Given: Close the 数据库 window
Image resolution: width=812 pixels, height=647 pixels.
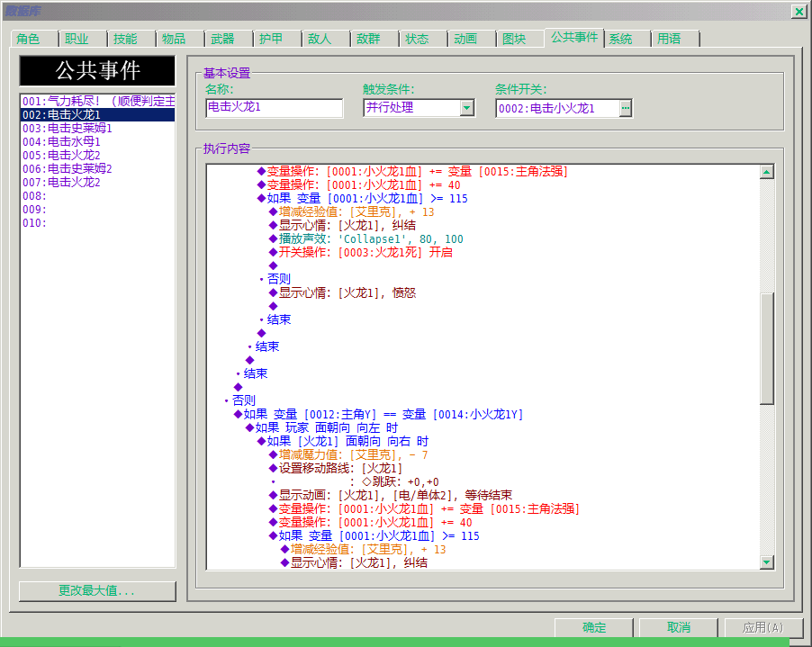Looking at the screenshot, I should 798,12.
